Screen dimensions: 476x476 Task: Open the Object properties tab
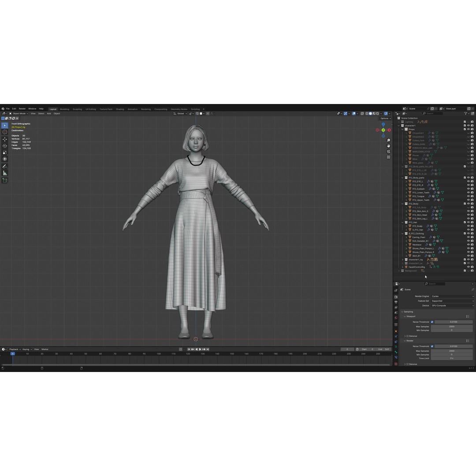396,331
